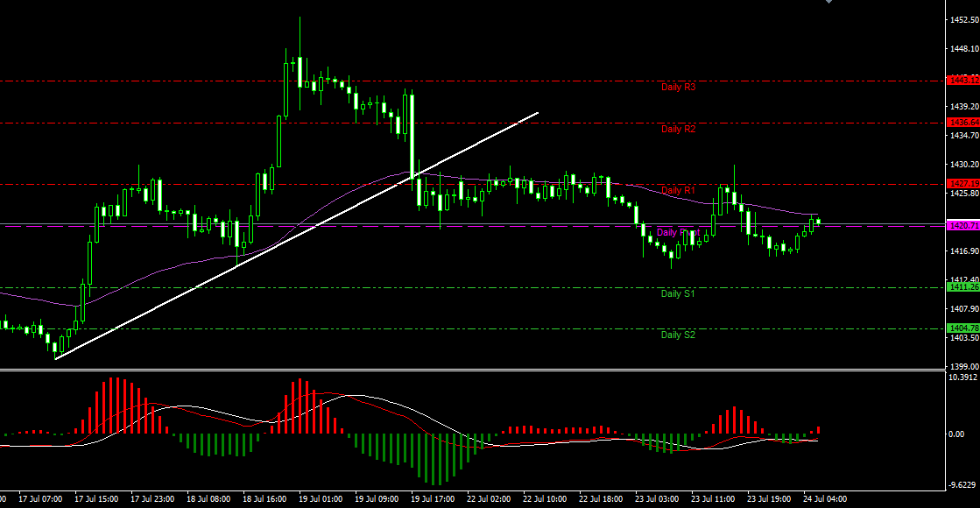Select the white ascending trendline
This screenshot has height=508, width=980.
pos(297,236)
